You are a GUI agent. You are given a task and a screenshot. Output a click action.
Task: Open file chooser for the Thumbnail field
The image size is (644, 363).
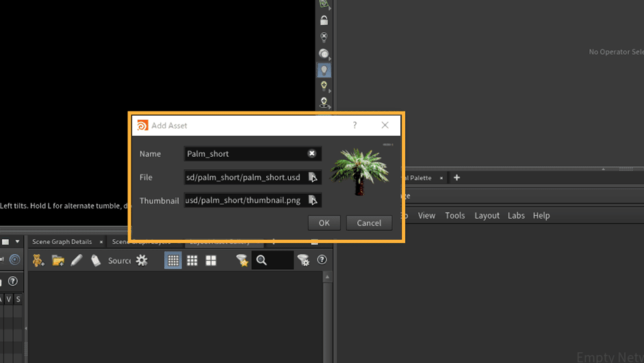(313, 200)
